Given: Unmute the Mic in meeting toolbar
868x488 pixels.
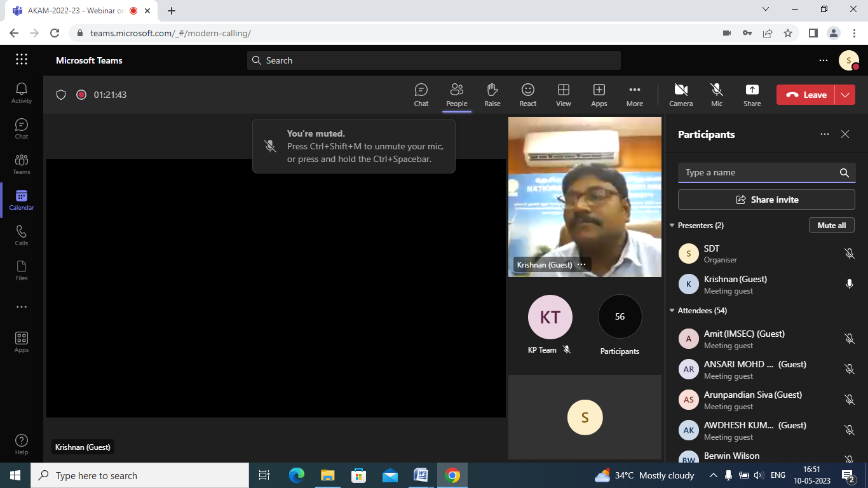Looking at the screenshot, I should (716, 95).
